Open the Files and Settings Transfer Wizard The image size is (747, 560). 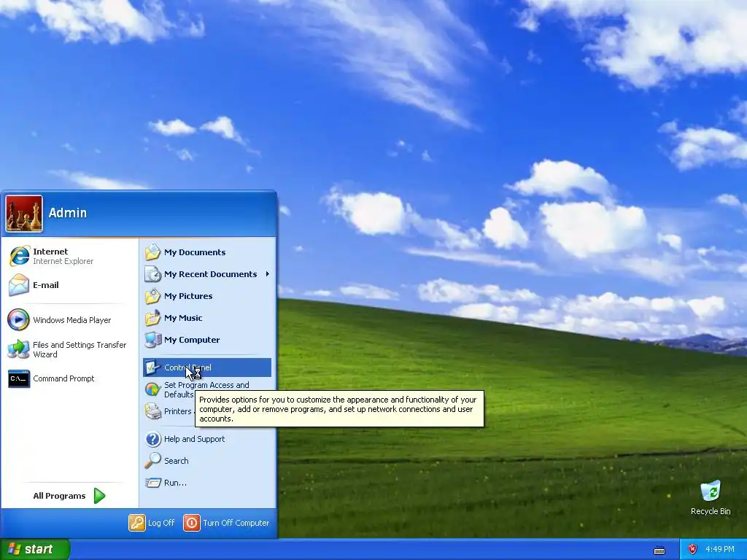coord(71,349)
